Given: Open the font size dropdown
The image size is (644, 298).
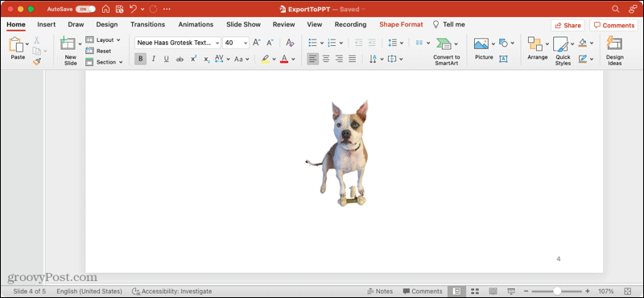Looking at the screenshot, I should point(246,43).
